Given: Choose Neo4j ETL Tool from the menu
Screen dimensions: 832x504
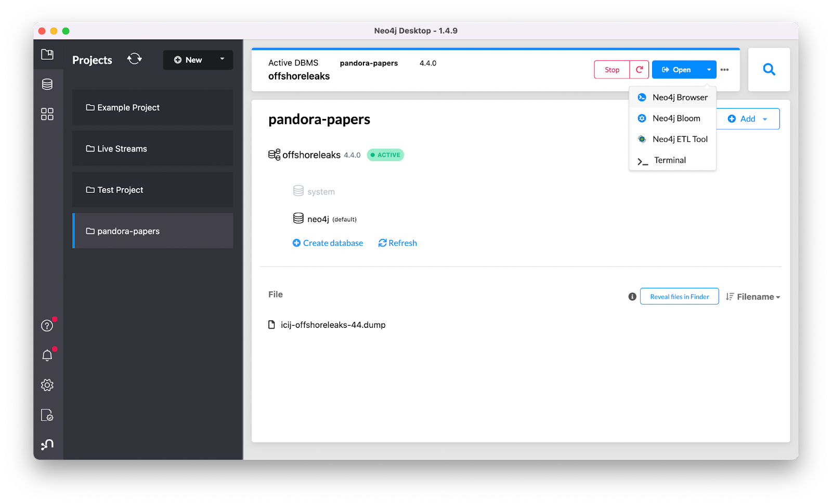Looking at the screenshot, I should pyautogui.click(x=673, y=139).
